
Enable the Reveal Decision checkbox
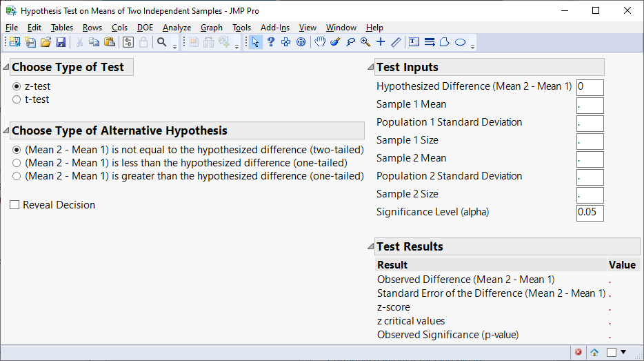tap(14, 205)
